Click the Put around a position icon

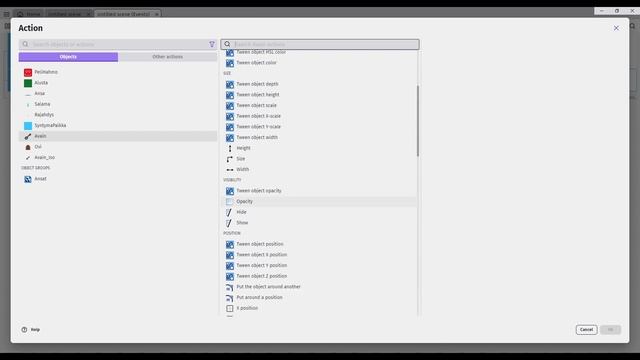pyautogui.click(x=230, y=298)
